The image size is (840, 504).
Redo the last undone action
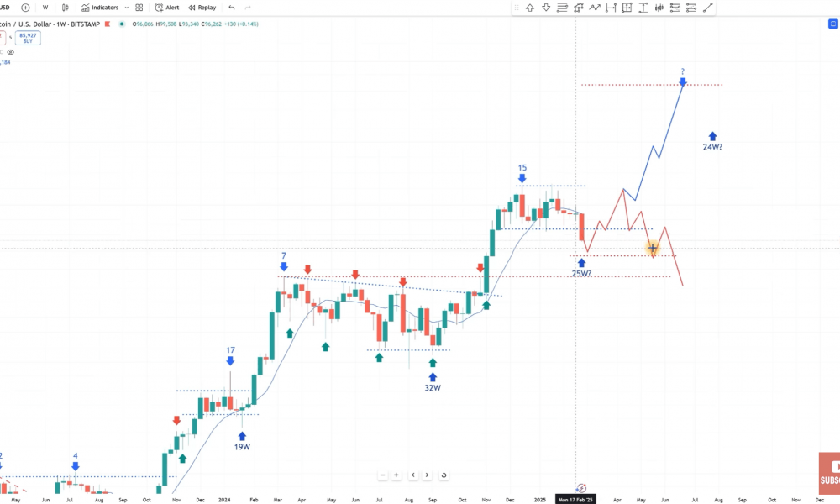click(x=248, y=8)
